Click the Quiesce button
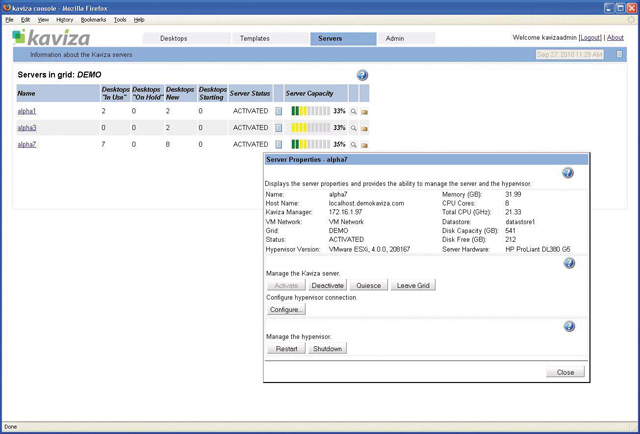 369,285
